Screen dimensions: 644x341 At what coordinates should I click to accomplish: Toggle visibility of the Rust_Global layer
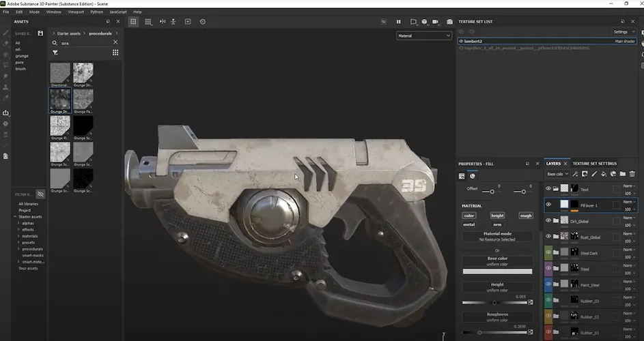point(548,237)
